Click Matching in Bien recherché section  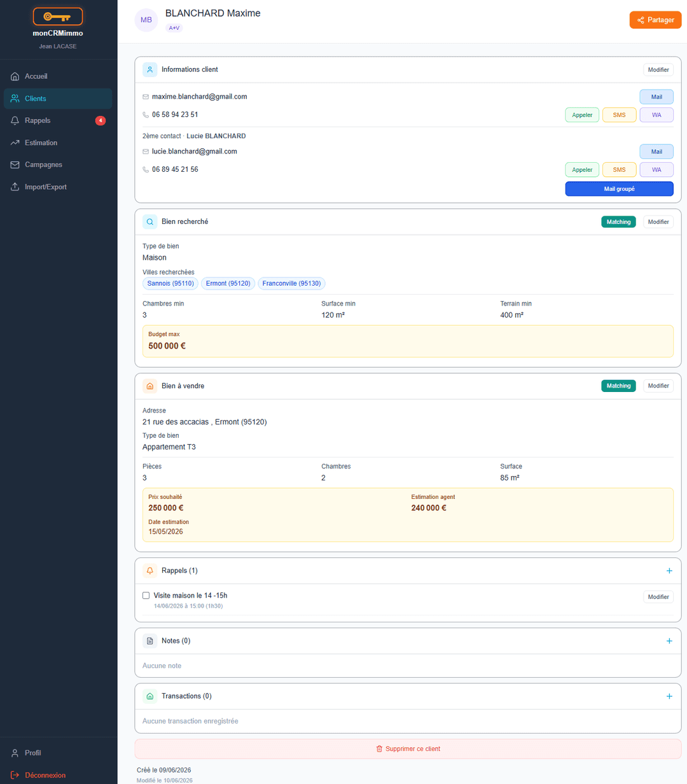point(618,222)
